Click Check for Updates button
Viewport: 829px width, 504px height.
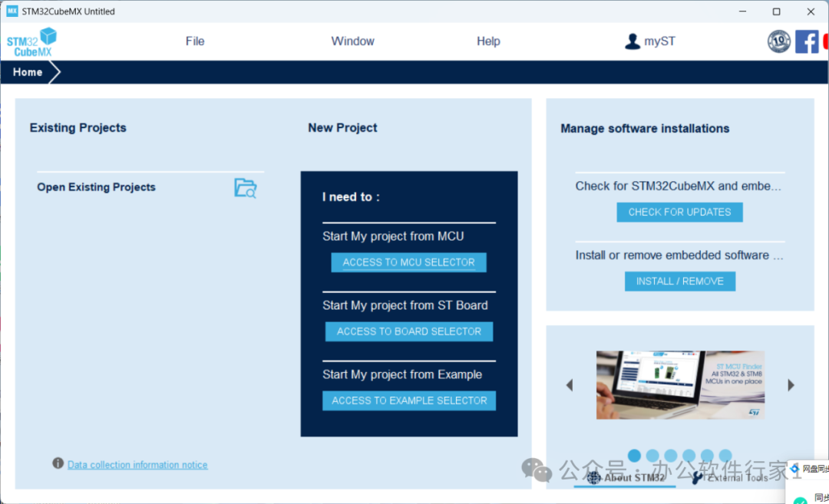pos(679,212)
